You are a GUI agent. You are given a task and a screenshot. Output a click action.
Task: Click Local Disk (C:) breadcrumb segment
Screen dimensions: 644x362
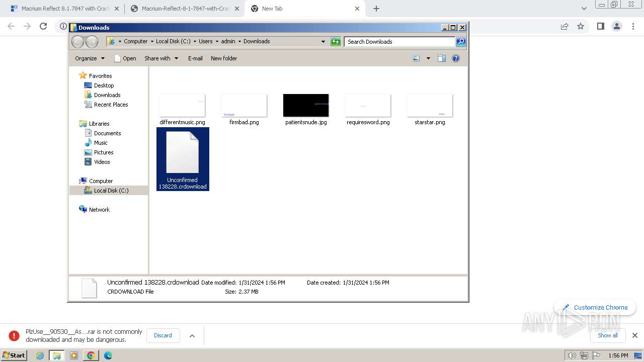point(173,42)
